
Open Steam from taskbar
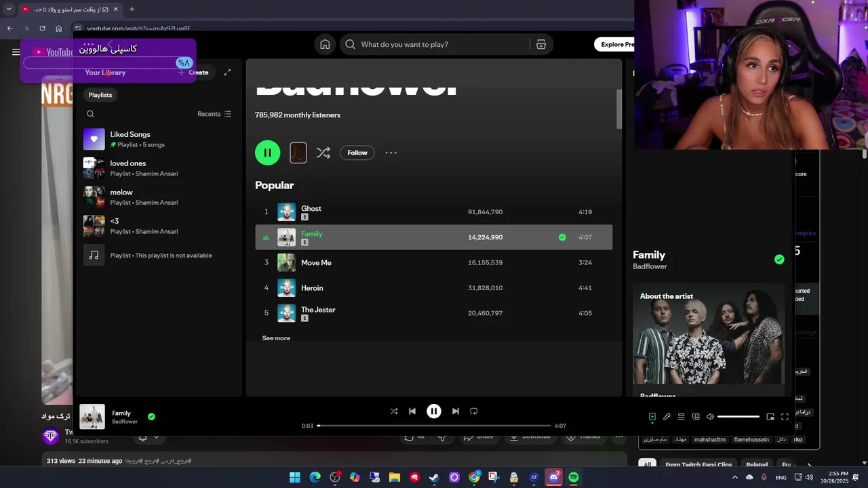pyautogui.click(x=434, y=477)
